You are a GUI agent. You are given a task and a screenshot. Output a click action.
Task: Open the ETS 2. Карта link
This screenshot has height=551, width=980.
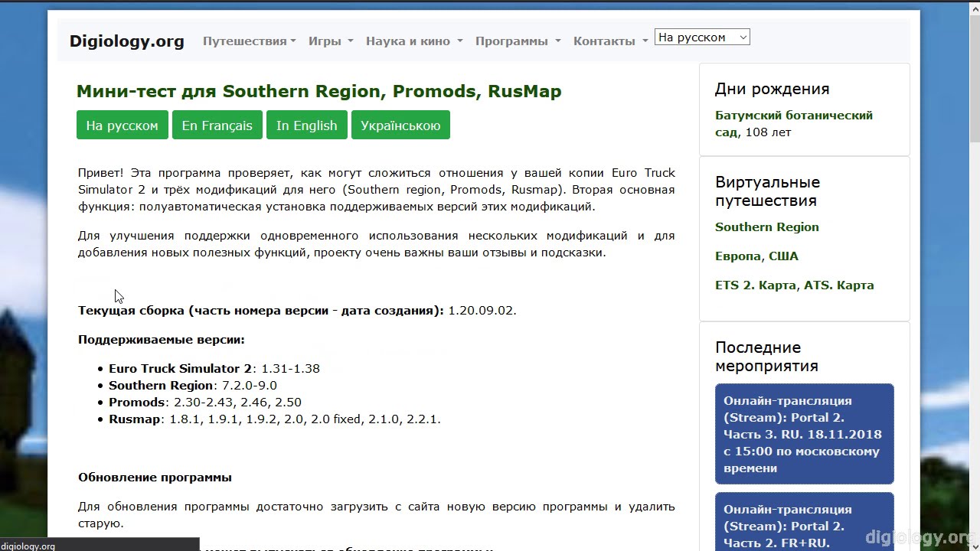point(756,285)
